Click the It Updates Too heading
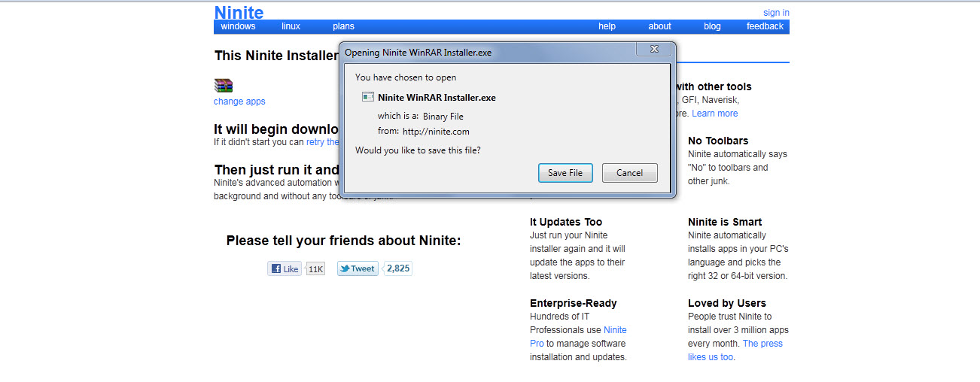 (x=566, y=222)
